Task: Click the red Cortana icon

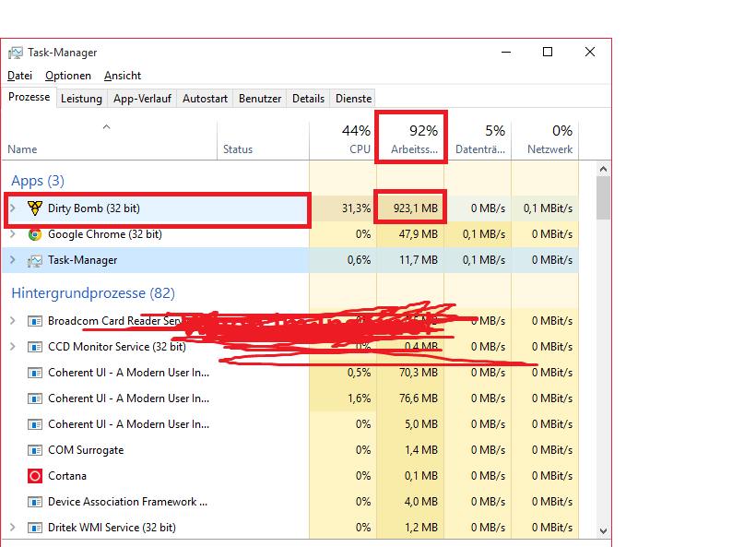Action: pyautogui.click(x=35, y=476)
